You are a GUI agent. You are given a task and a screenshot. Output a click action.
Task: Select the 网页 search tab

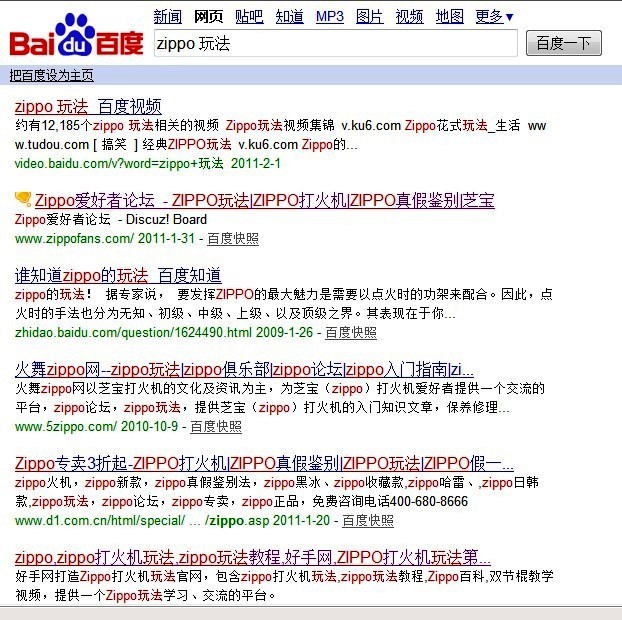[x=208, y=17]
